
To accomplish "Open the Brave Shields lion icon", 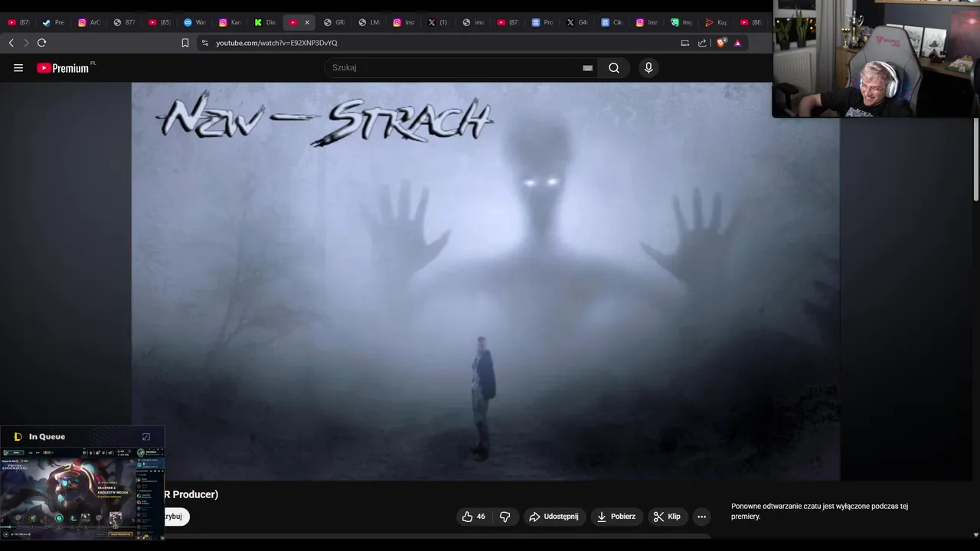I will pos(720,43).
